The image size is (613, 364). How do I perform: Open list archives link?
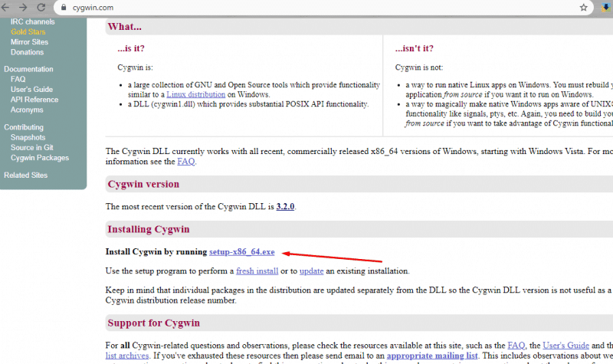tap(127, 356)
